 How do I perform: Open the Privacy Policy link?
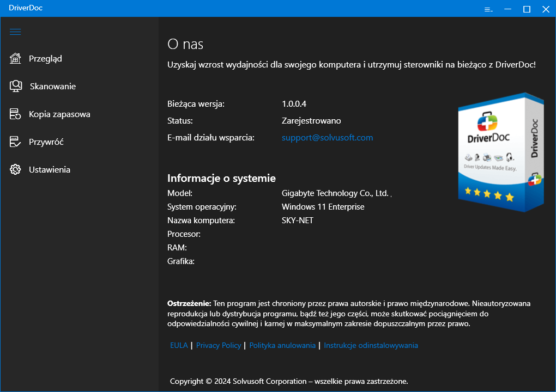tap(219, 345)
